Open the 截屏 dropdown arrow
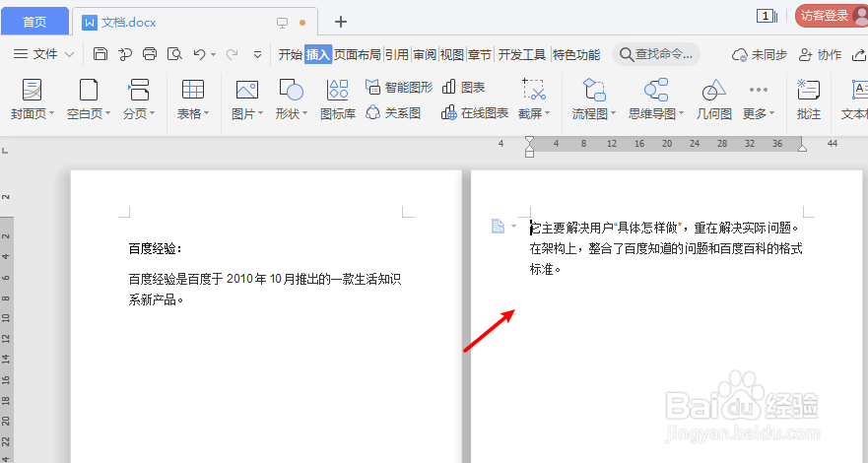This screenshot has height=463, width=868. 547,113
